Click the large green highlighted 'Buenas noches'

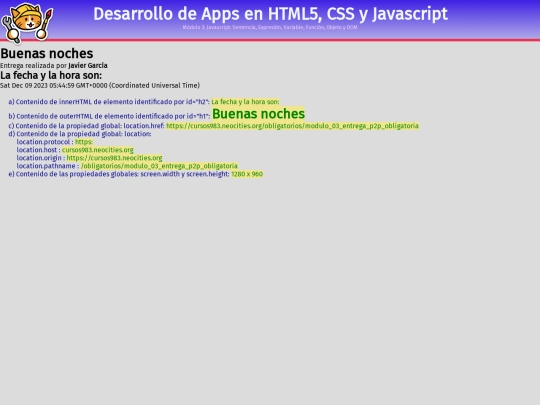(258, 114)
